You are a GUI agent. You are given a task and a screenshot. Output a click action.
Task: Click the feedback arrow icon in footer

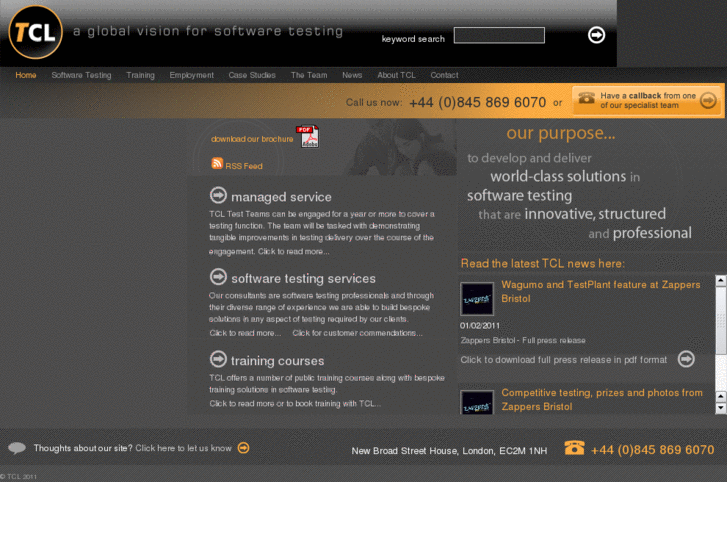pyautogui.click(x=243, y=448)
